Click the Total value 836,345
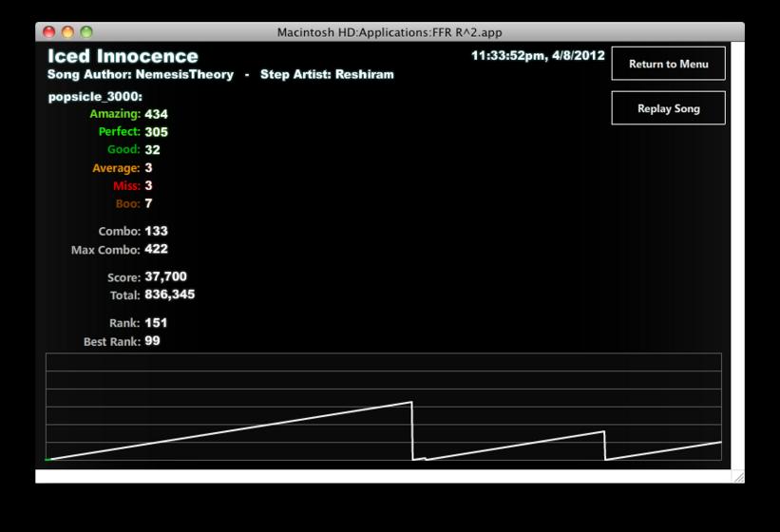Image resolution: width=780 pixels, height=532 pixels. pyautogui.click(x=170, y=294)
